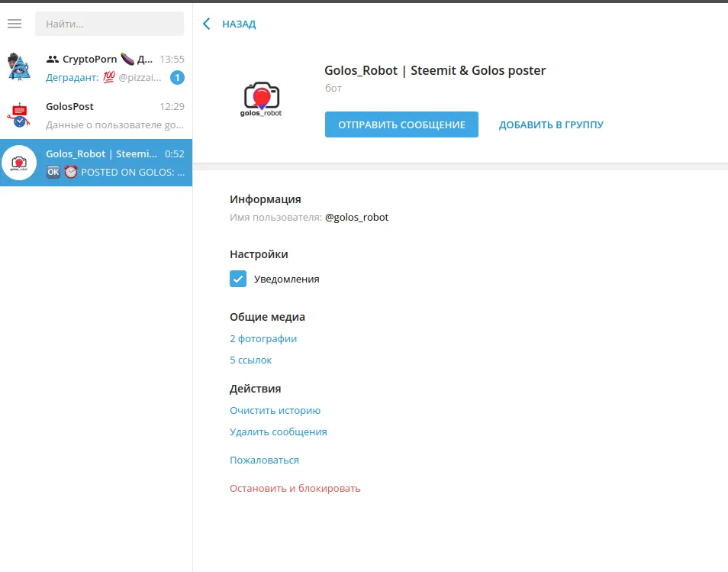Click the golos_robot profile picture
Screen dimensions: 728x572
pyautogui.click(x=261, y=99)
